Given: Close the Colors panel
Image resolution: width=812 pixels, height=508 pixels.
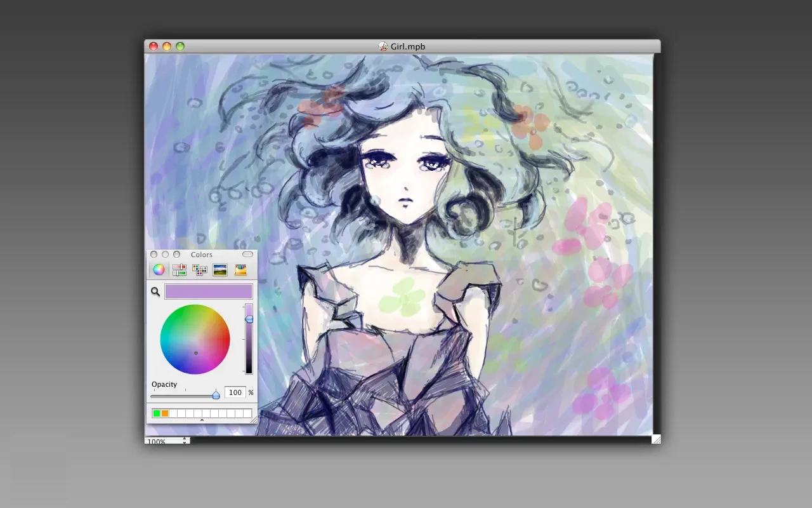Looking at the screenshot, I should click(154, 255).
